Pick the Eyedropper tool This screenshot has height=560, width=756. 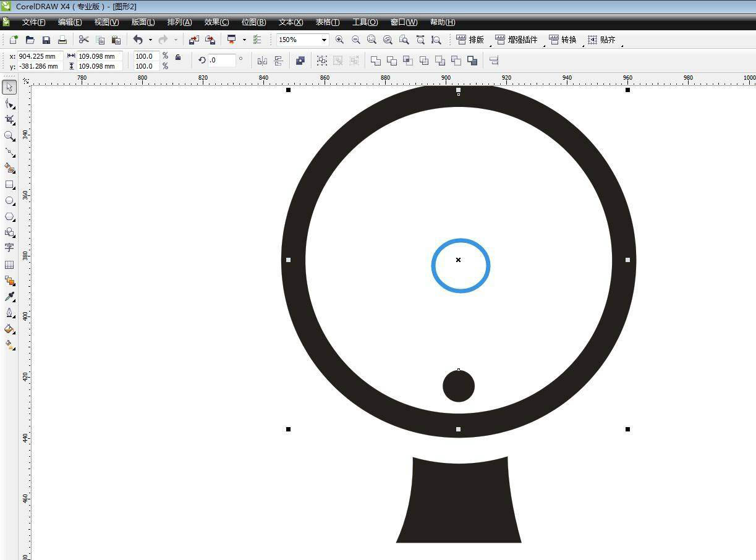coord(9,297)
